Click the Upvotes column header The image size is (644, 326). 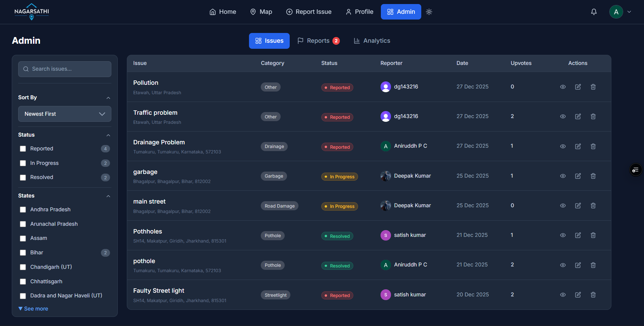coord(521,63)
